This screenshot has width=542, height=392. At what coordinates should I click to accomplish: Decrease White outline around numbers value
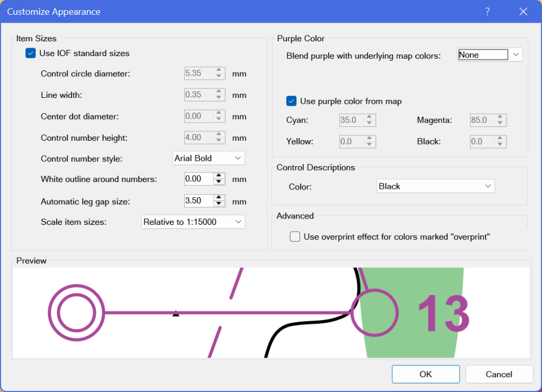[219, 182]
